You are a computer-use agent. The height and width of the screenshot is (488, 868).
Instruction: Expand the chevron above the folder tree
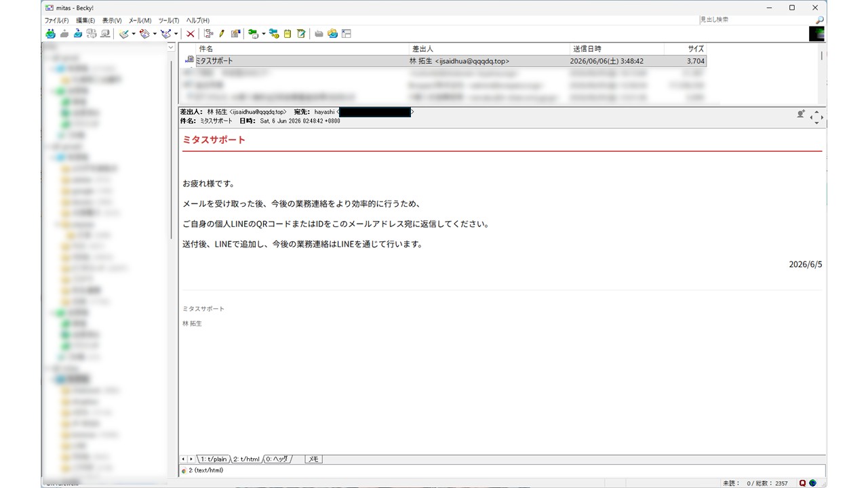coord(171,47)
